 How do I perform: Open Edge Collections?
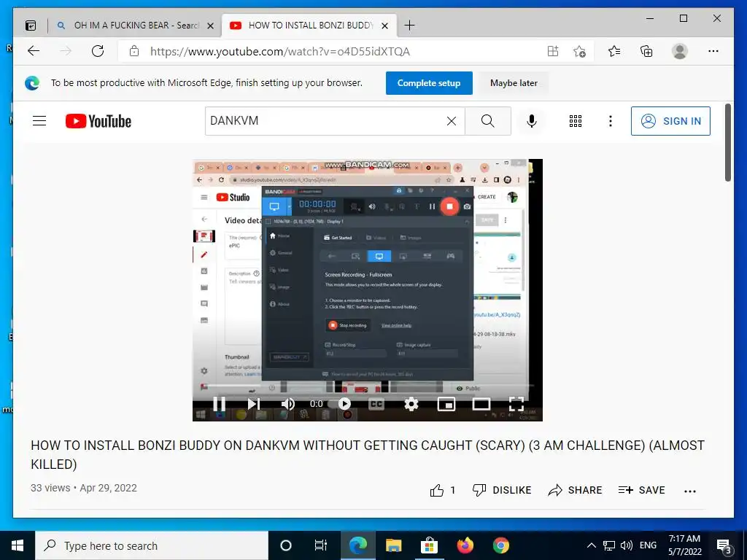[646, 51]
